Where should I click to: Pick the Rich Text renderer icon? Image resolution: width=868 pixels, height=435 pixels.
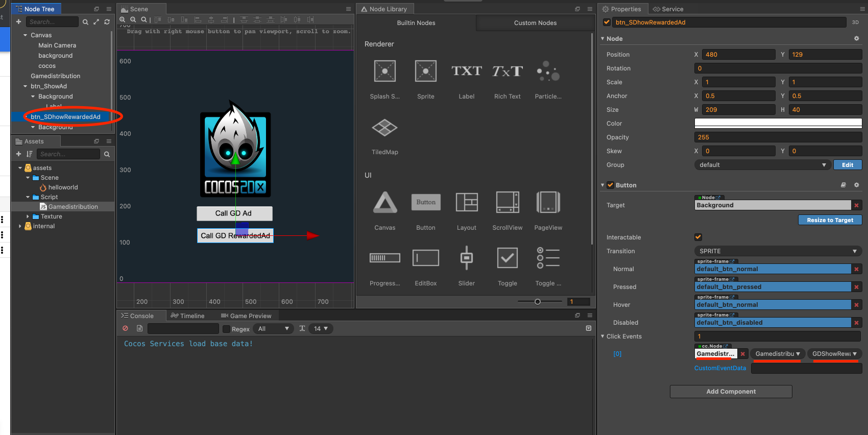tap(507, 71)
